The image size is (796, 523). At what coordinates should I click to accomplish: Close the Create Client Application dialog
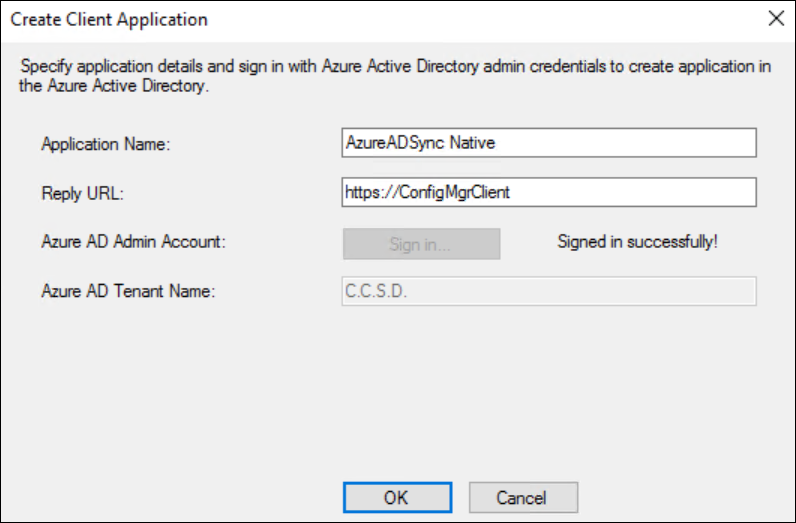click(x=776, y=18)
